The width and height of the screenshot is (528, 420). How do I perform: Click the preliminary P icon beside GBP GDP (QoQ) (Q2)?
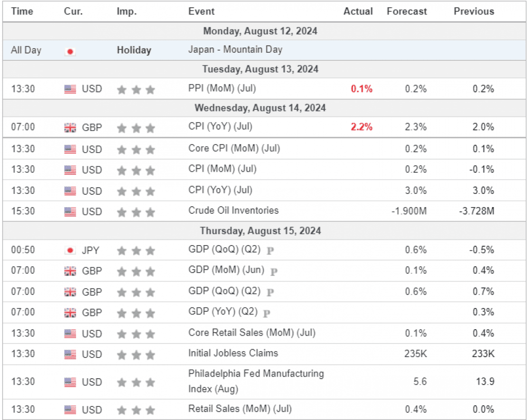pyautogui.click(x=270, y=292)
